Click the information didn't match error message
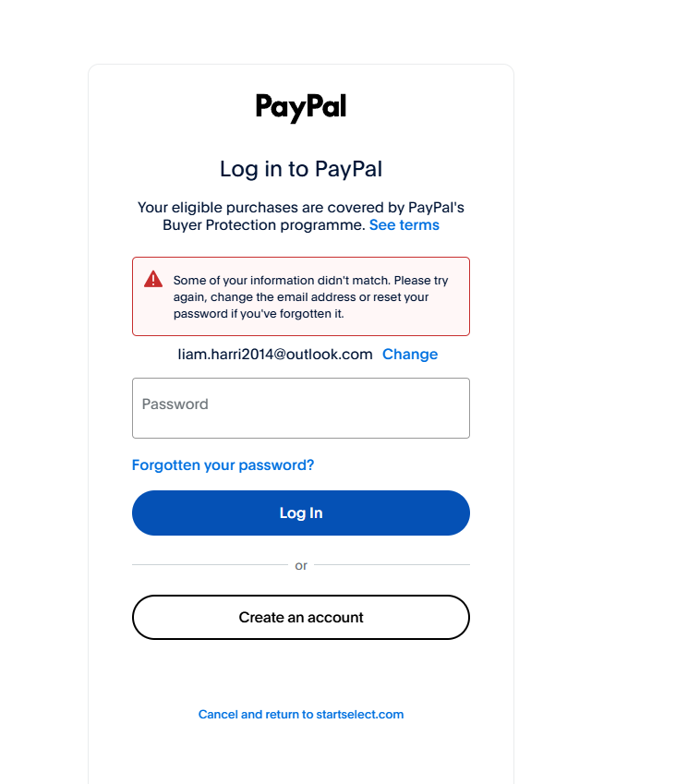The height and width of the screenshot is (784, 688). [310, 297]
